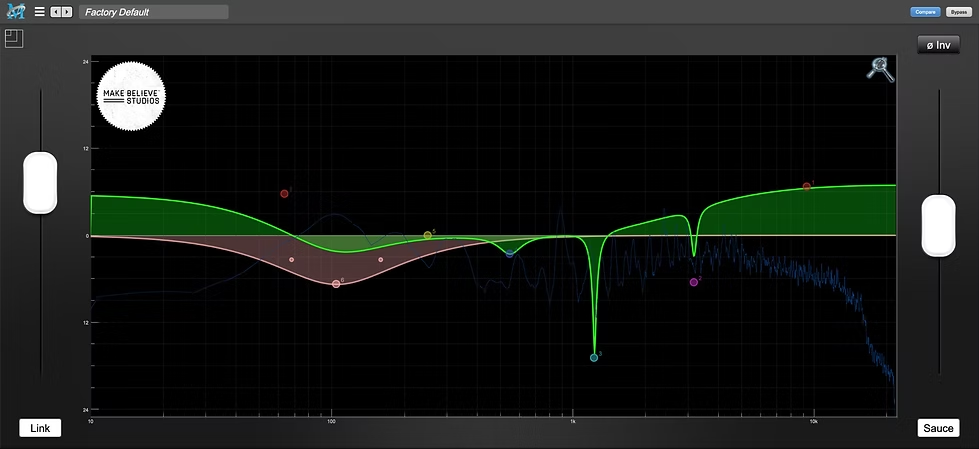This screenshot has height=449, width=979.
Task: Click the right vertical slider handle
Action: [x=938, y=225]
